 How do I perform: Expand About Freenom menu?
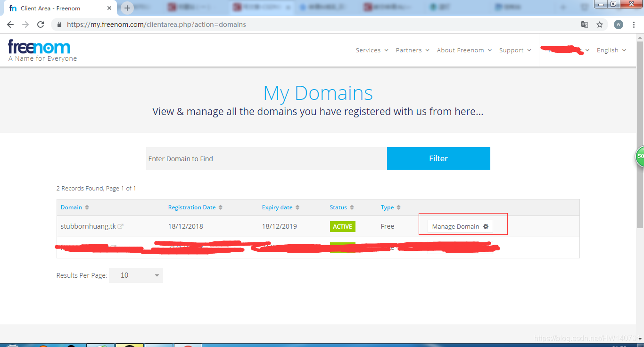(464, 50)
